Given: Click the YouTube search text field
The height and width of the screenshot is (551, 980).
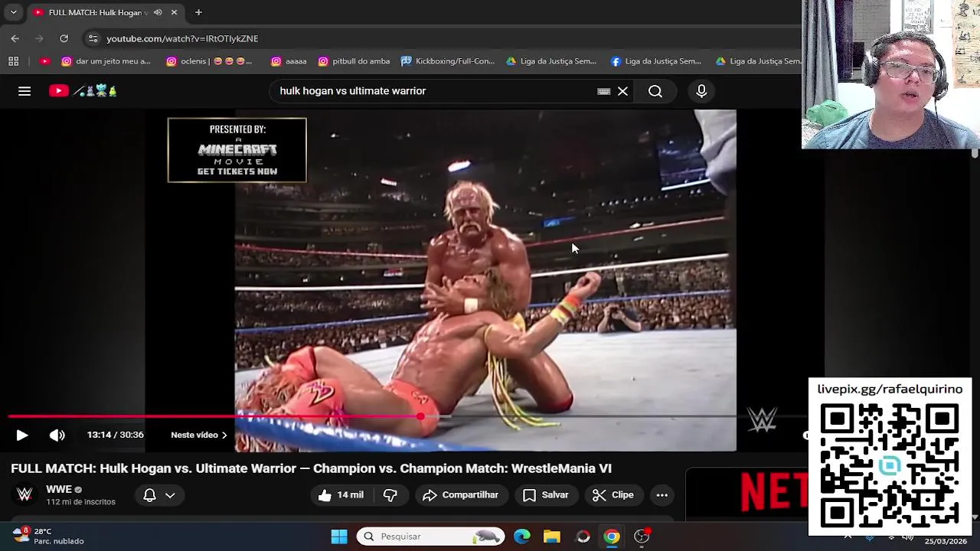Looking at the screenshot, I should click(x=433, y=91).
